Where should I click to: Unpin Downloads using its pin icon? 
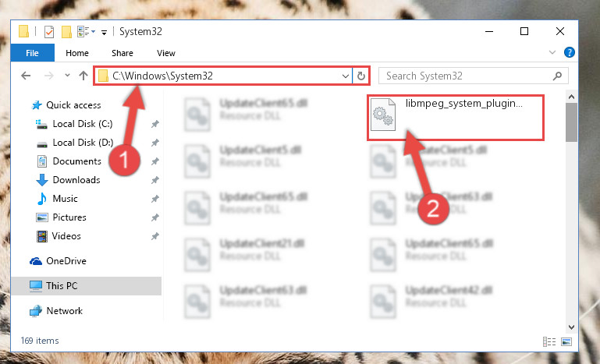154,180
